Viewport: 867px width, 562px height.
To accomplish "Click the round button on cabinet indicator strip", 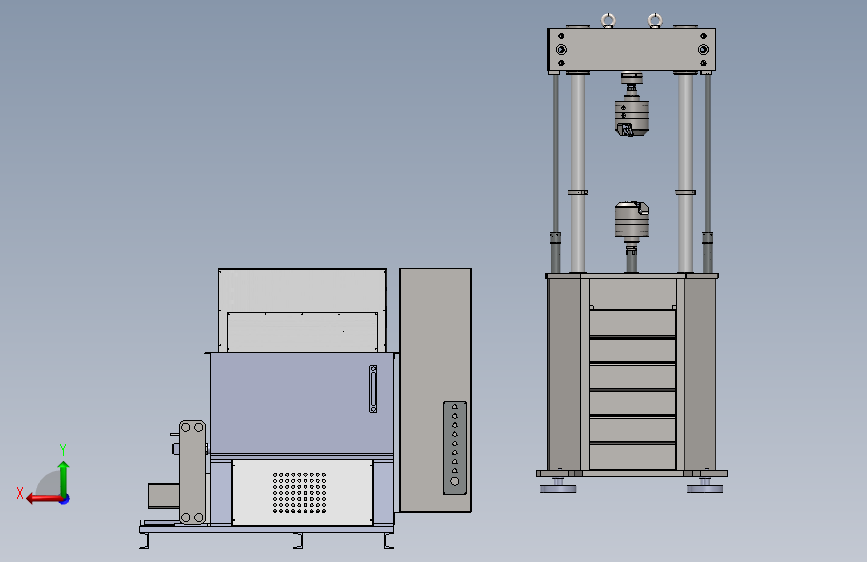I will (x=455, y=482).
